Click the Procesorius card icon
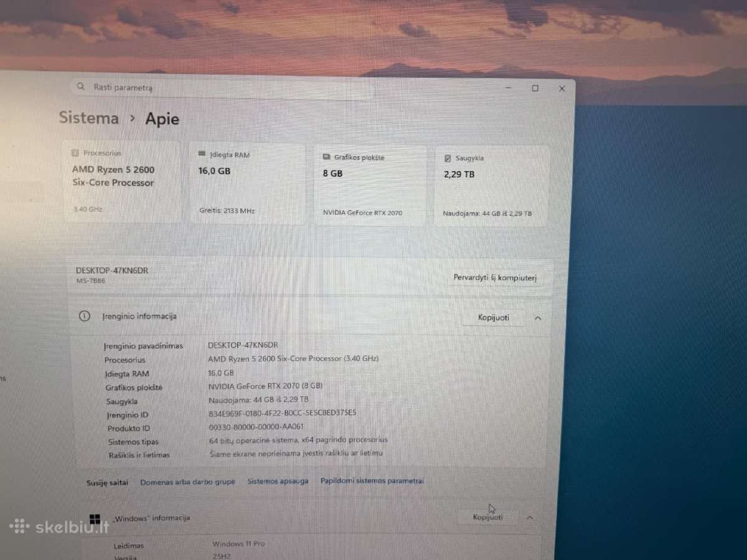 [75, 153]
